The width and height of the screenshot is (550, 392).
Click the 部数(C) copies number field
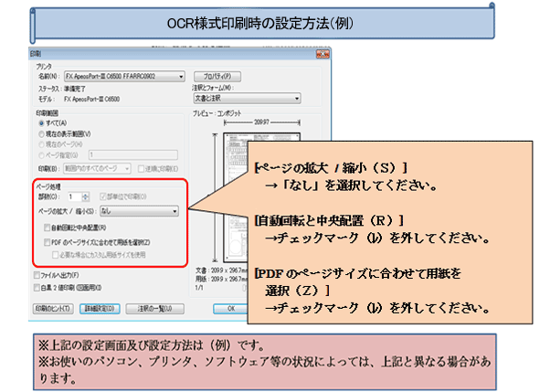(71, 196)
